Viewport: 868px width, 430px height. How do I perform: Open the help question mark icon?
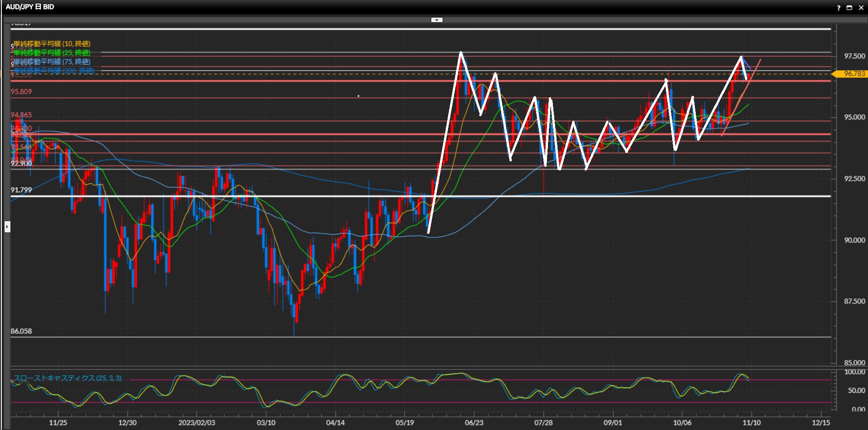pos(839,8)
